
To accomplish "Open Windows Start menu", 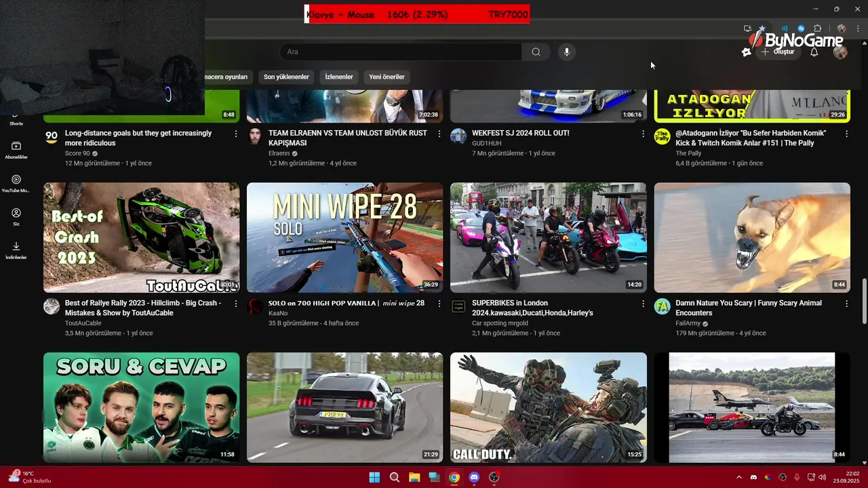I will coord(374,477).
